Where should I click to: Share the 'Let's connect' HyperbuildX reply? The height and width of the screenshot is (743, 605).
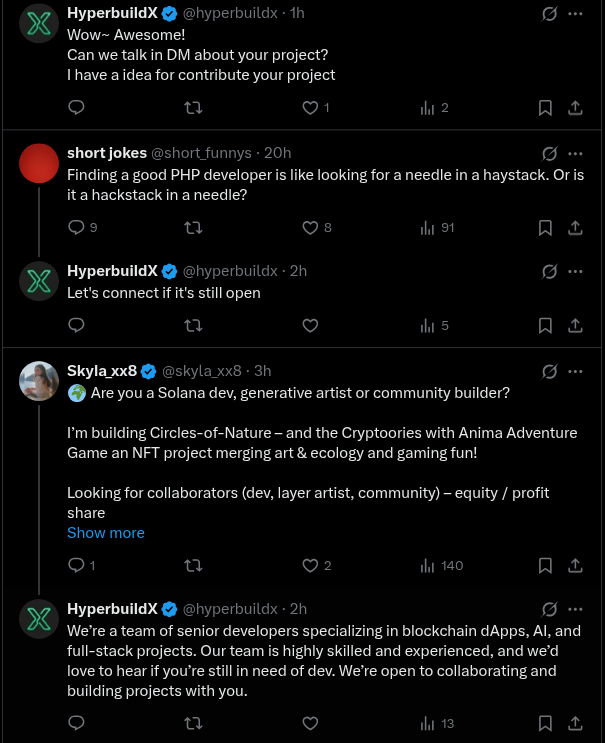click(576, 325)
